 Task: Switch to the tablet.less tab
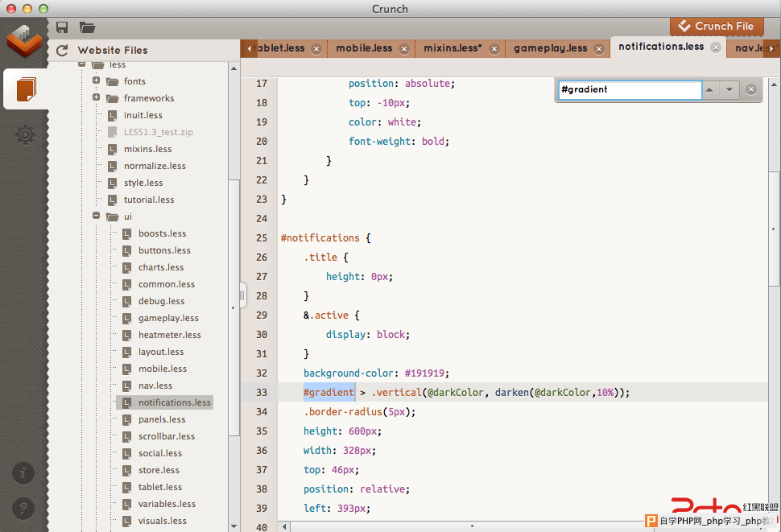[x=280, y=48]
